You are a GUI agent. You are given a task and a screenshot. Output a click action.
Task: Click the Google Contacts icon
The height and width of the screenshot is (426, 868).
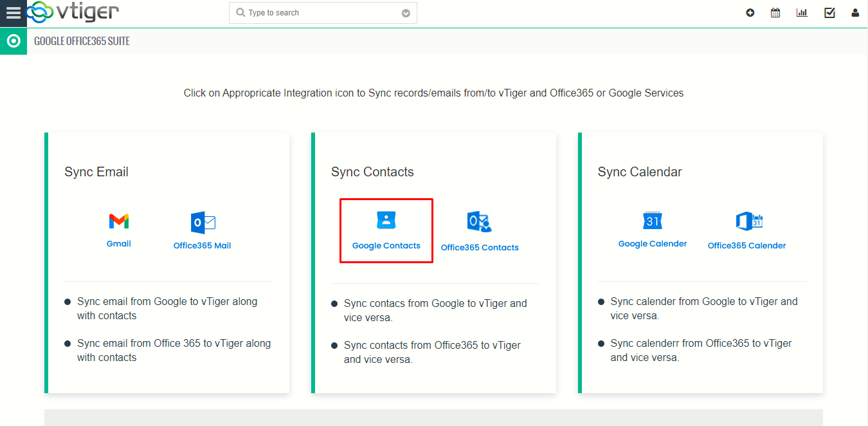386,220
